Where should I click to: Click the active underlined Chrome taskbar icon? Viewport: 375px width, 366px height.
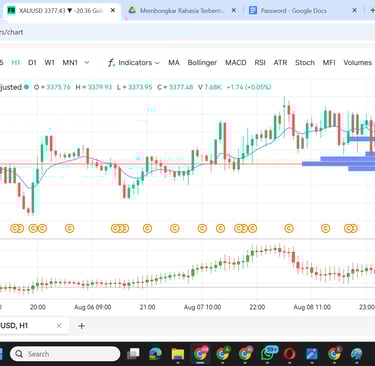click(x=200, y=354)
